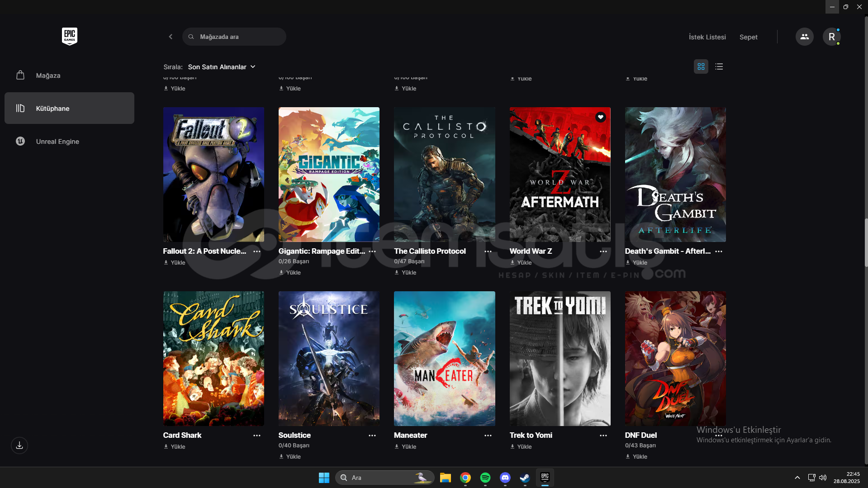Open Sepet cart
868x488 pixels.
pyautogui.click(x=748, y=37)
